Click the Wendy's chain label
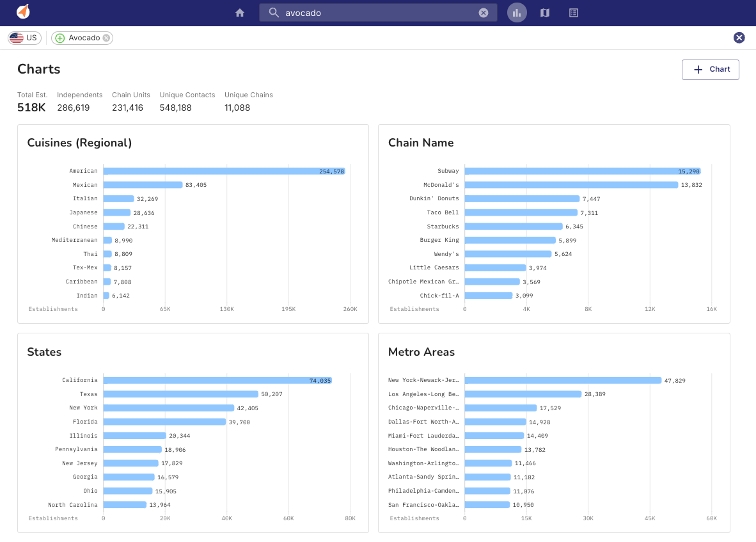 pyautogui.click(x=446, y=254)
